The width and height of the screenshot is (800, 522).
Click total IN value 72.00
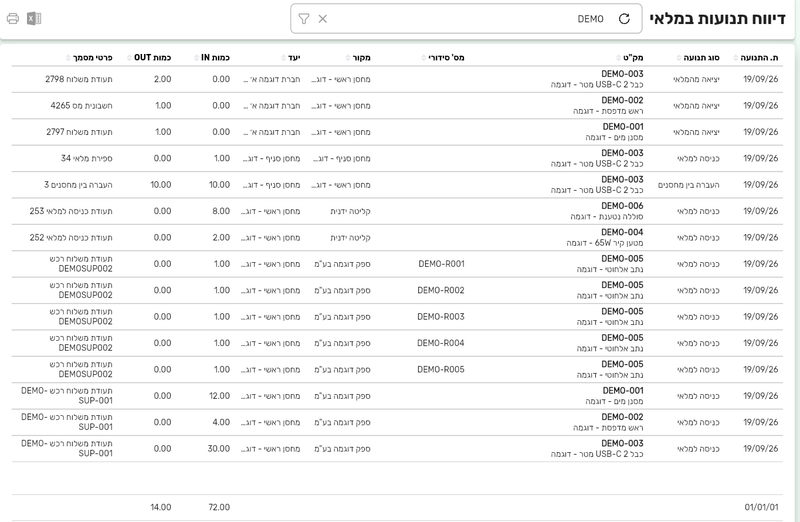(x=219, y=507)
